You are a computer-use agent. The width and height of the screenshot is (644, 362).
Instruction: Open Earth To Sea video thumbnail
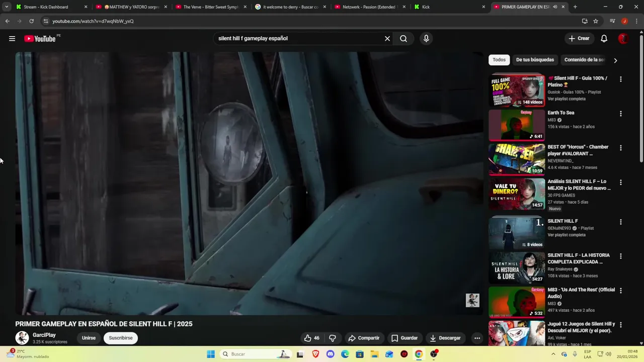[x=517, y=125]
